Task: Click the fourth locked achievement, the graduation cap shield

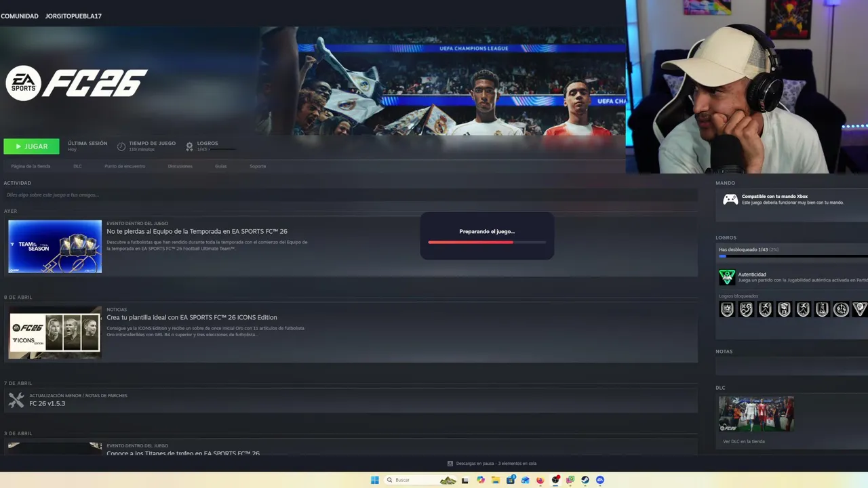Action: point(784,310)
